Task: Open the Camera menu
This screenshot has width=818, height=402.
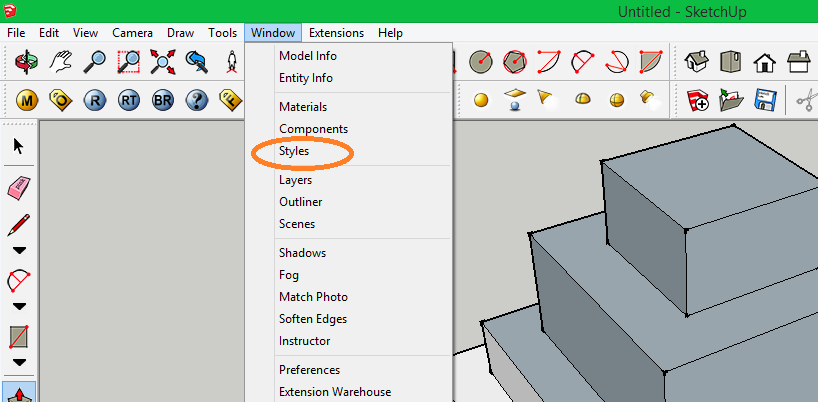Action: [x=133, y=33]
